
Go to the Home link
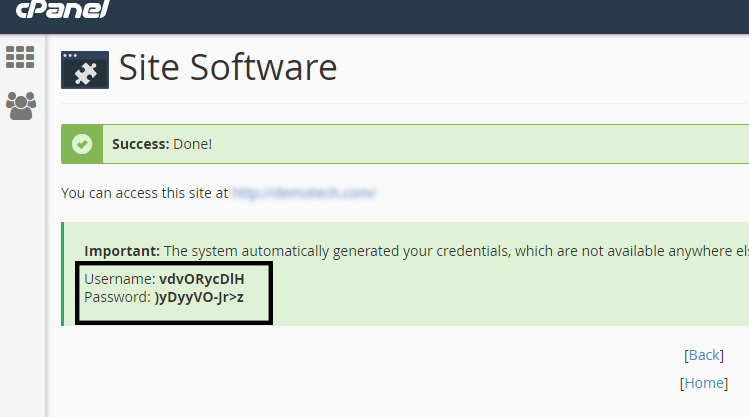703,383
